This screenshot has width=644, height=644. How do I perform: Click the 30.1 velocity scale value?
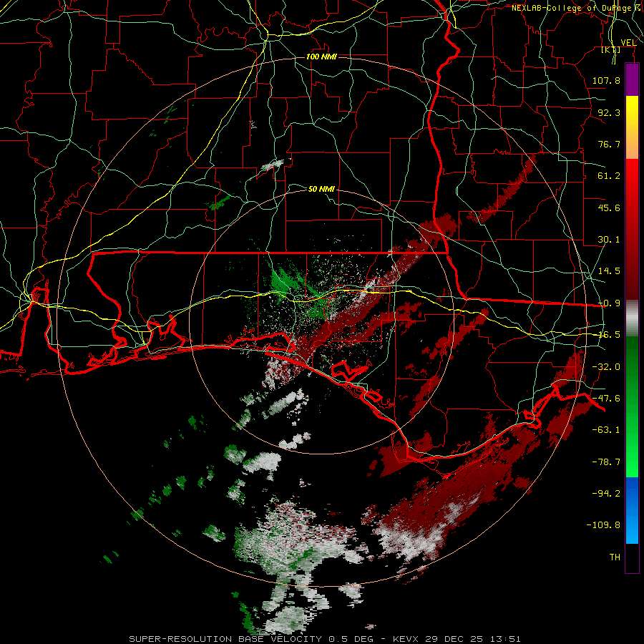[609, 240]
